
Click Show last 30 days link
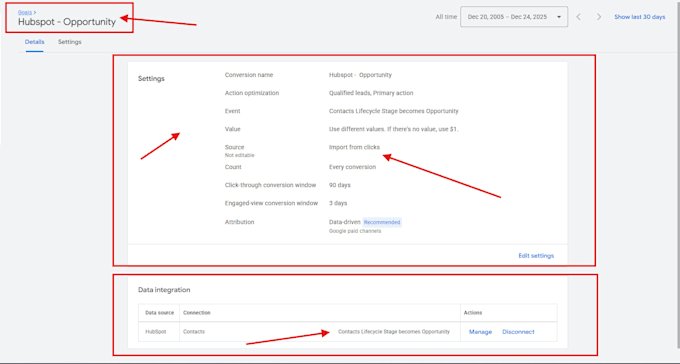(640, 17)
